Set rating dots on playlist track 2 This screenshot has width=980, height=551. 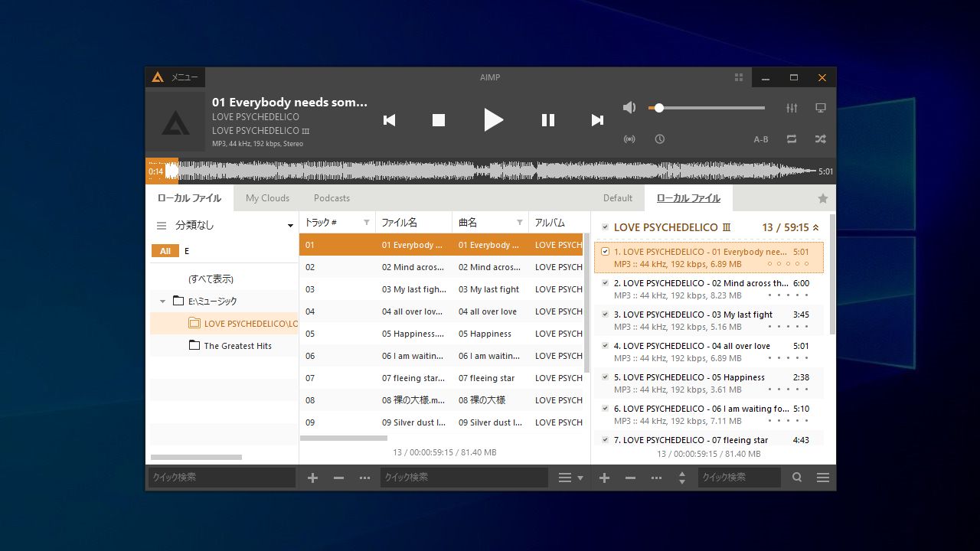pos(787,295)
